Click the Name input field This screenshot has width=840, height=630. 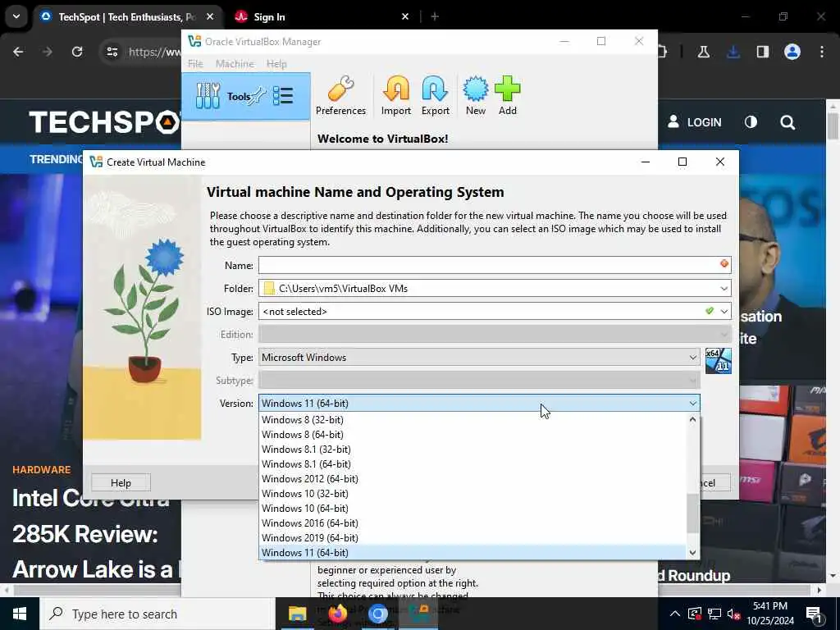click(x=495, y=265)
